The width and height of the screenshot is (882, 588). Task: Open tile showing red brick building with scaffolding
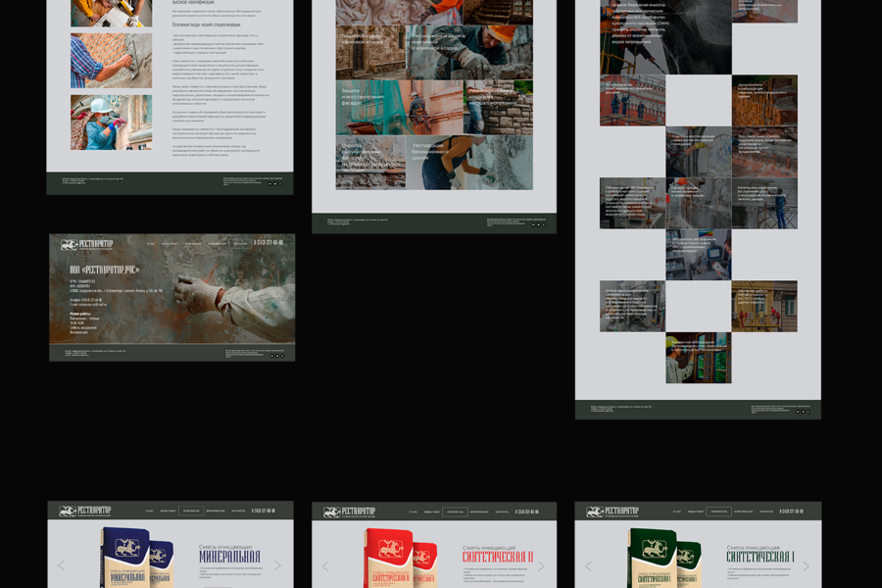point(632,100)
